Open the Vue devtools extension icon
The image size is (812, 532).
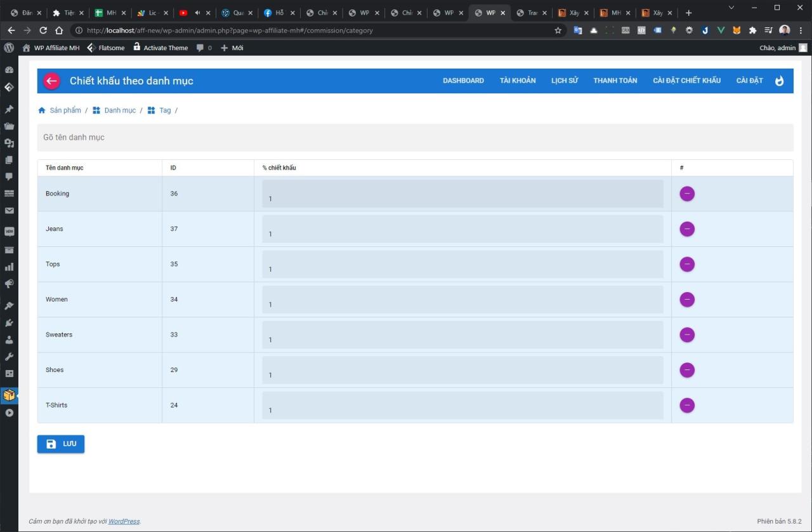(720, 30)
